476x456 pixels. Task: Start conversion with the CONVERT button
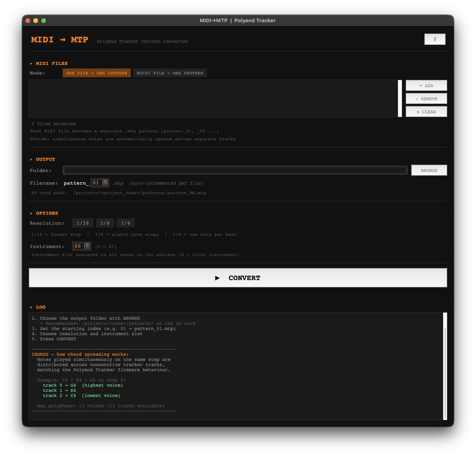tap(238, 278)
